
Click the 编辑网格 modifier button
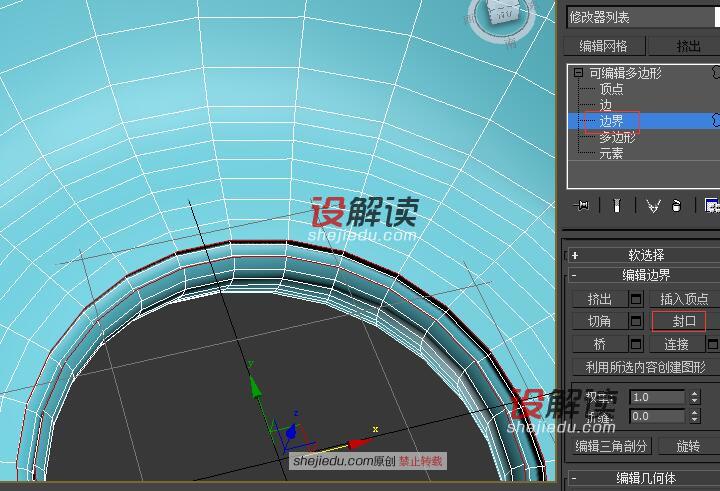[604, 46]
